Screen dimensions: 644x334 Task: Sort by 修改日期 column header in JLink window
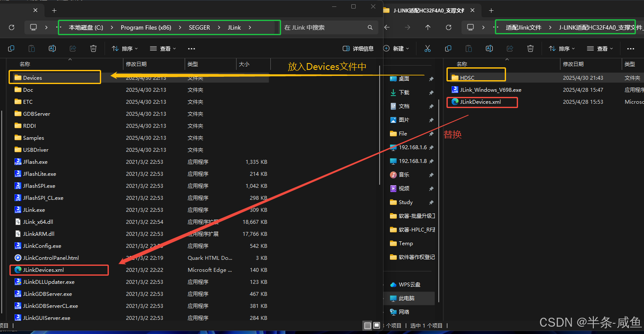[x=136, y=64]
